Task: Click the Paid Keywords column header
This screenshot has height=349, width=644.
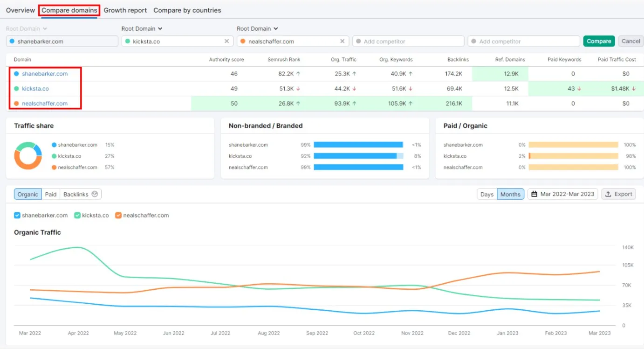Action: (564, 60)
